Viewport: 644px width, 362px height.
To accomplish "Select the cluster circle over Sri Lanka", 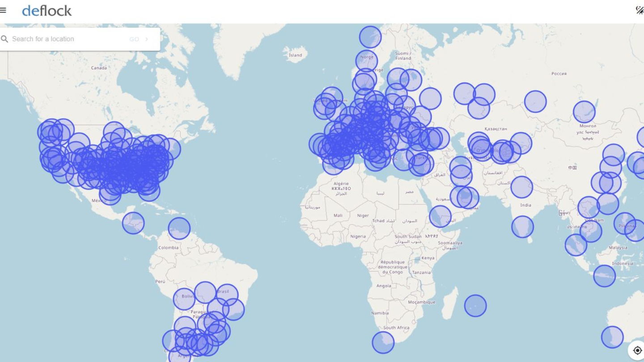I will tap(522, 227).
